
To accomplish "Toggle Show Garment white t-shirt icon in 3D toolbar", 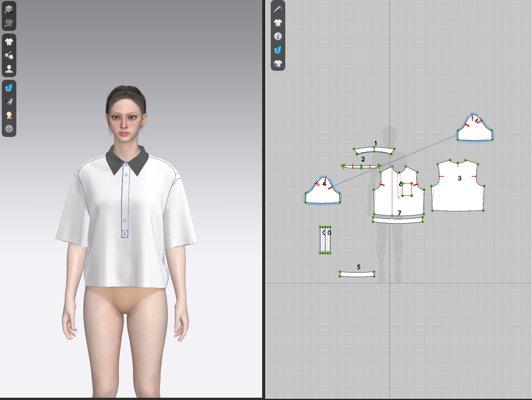I will pyautogui.click(x=9, y=42).
